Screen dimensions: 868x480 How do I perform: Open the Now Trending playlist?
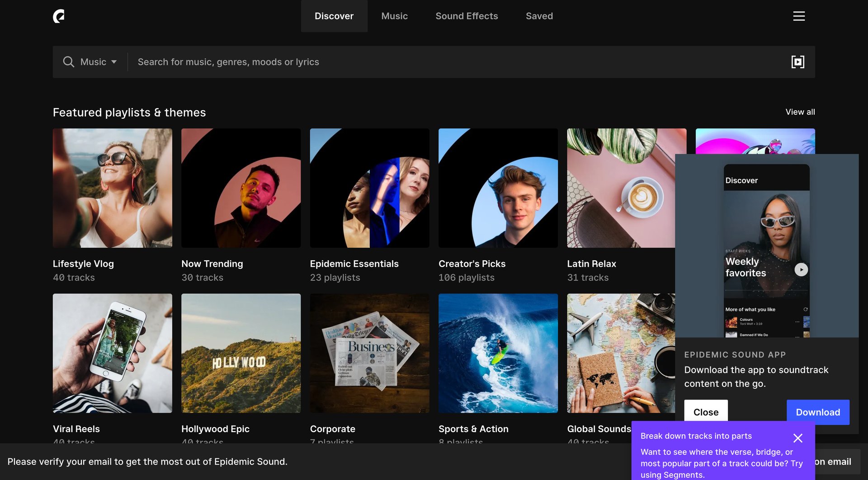(241, 188)
